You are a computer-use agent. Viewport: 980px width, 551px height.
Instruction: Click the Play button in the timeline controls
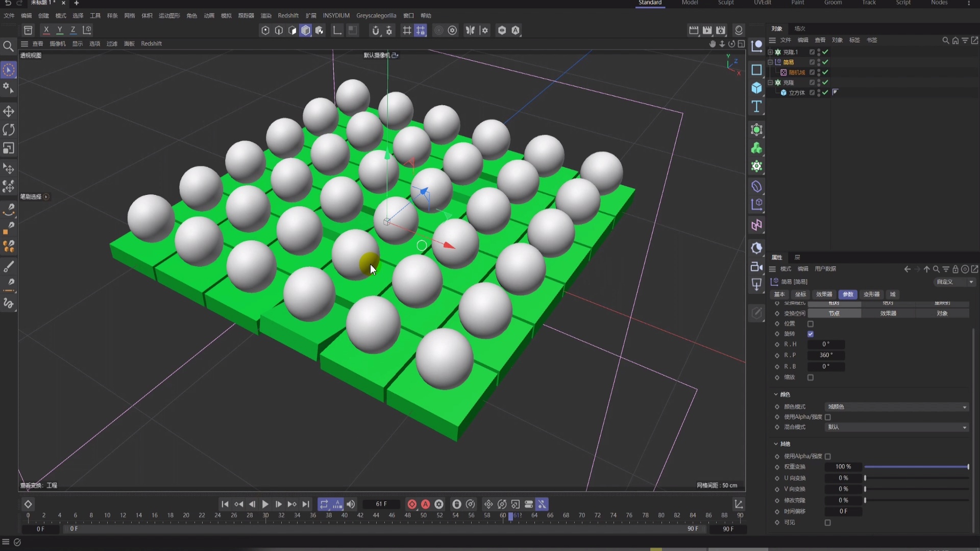click(x=265, y=504)
